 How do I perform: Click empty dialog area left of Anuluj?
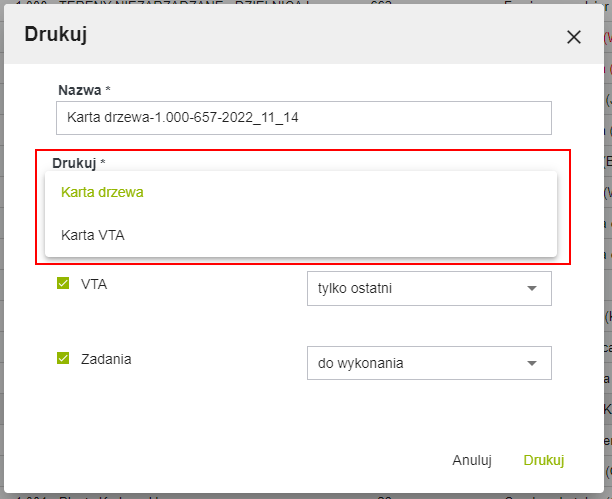[250, 460]
